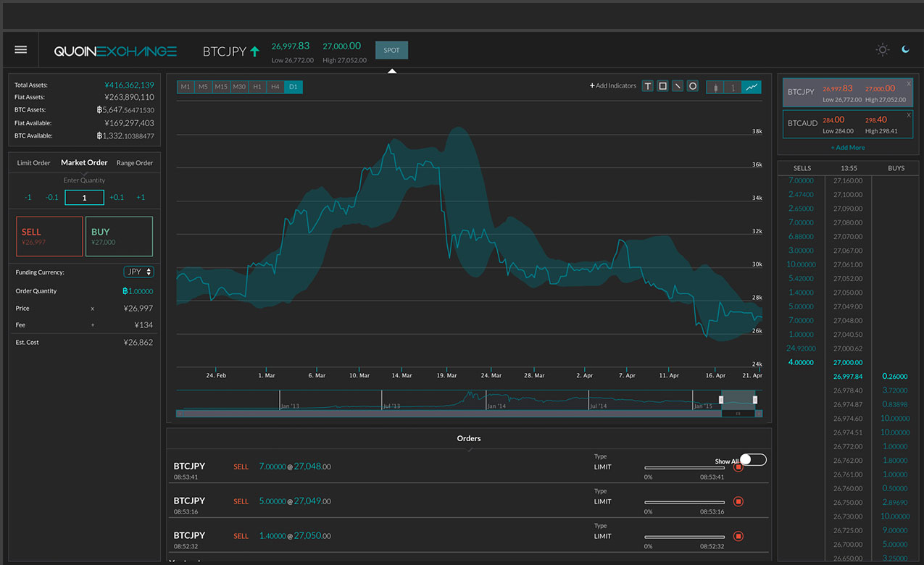This screenshot has width=924, height=565.
Task: Click Add Indicators
Action: tap(612, 86)
